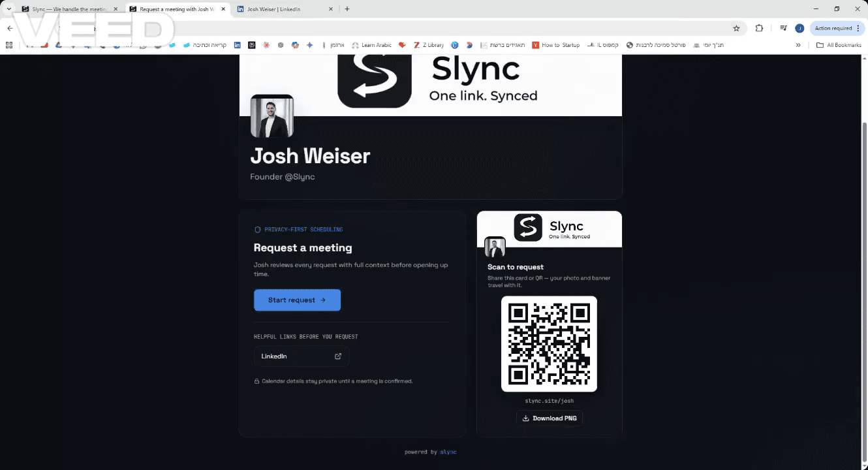
Task: Click the Chrome profile avatar
Action: (x=799, y=28)
